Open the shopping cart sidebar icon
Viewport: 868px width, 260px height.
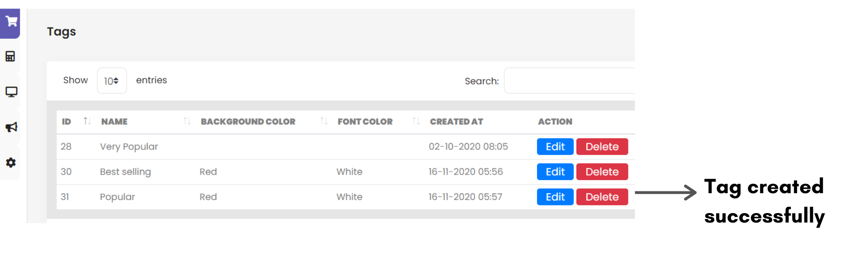click(x=11, y=21)
